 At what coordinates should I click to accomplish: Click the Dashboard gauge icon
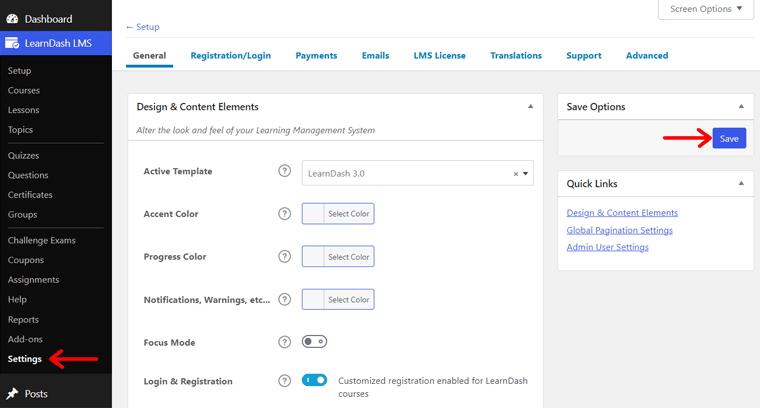coord(12,19)
